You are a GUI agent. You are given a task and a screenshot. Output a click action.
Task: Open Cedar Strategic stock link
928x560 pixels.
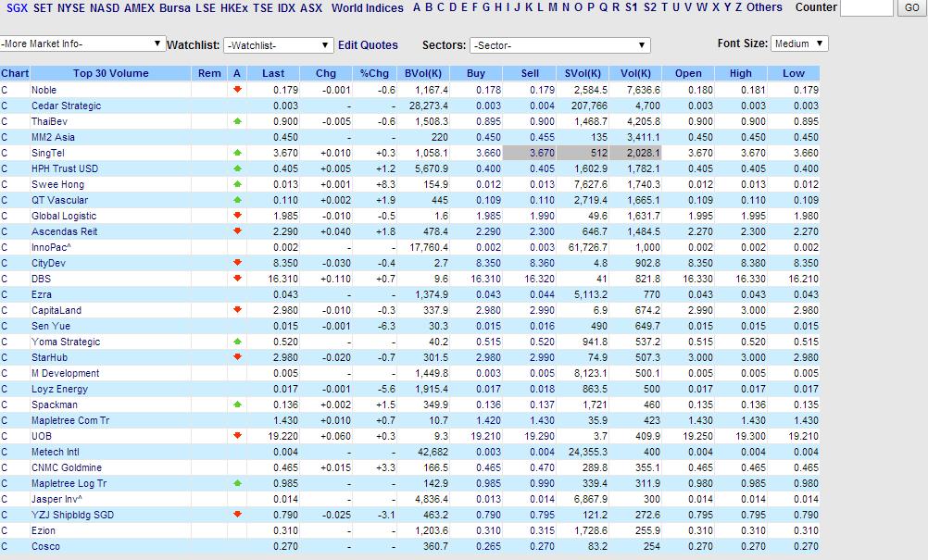[x=67, y=106]
